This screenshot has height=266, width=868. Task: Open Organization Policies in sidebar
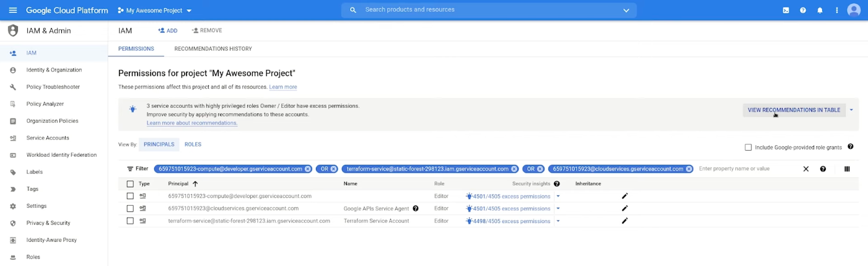52,121
